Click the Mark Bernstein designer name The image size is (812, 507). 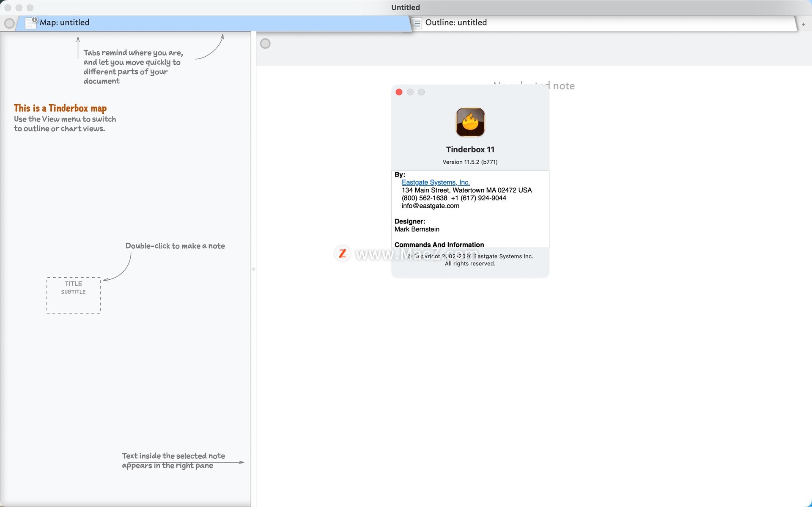pos(417,229)
